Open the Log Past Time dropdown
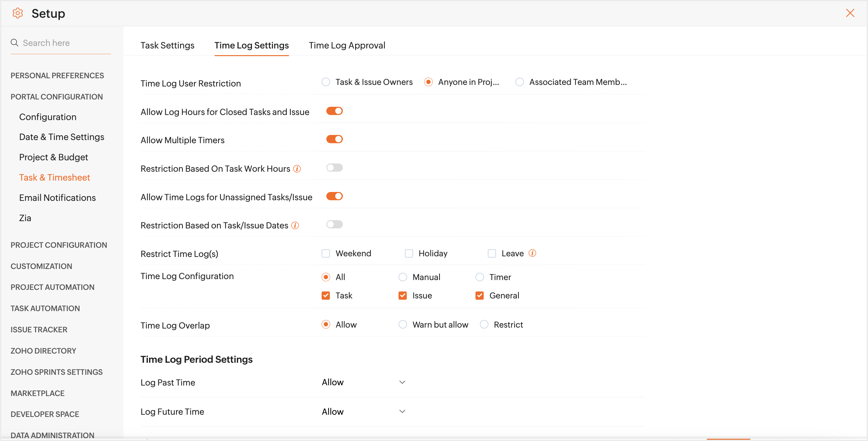Viewport: 868px width, 441px height. [x=363, y=382]
